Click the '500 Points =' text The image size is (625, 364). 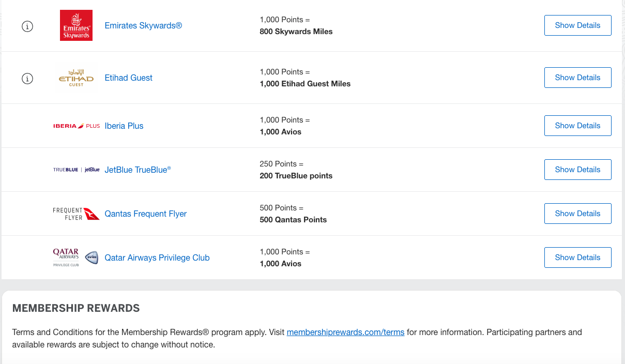282,208
